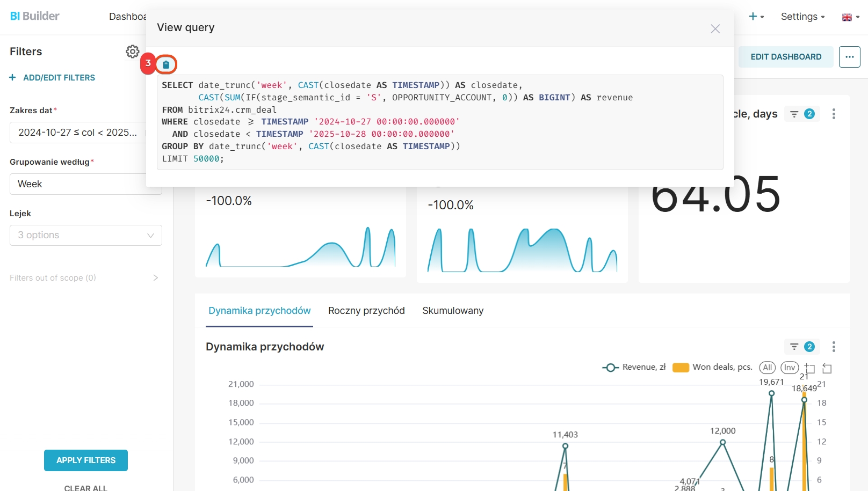Activate the chart zoom selection tool
The image size is (868, 491).
[x=810, y=368]
